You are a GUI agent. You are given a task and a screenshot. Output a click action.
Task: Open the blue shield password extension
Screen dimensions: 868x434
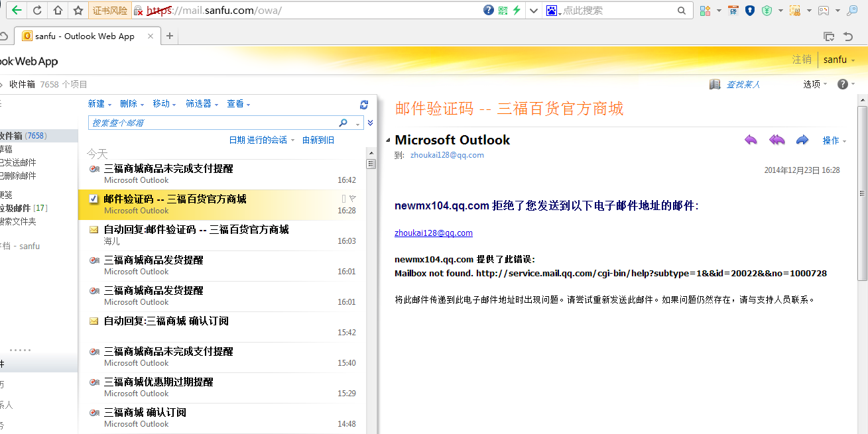click(x=750, y=10)
